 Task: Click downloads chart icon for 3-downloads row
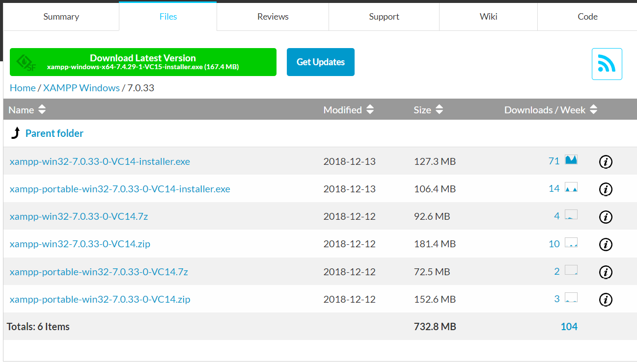tap(571, 297)
